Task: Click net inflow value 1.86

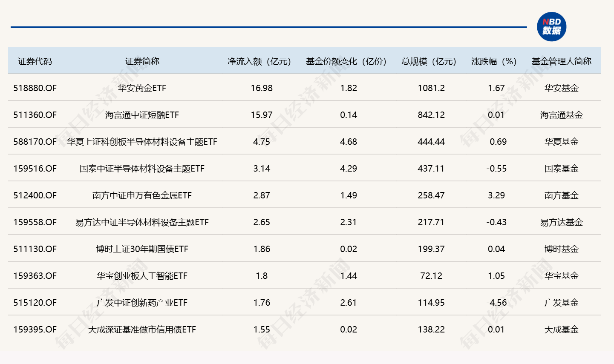Action: pos(262,249)
